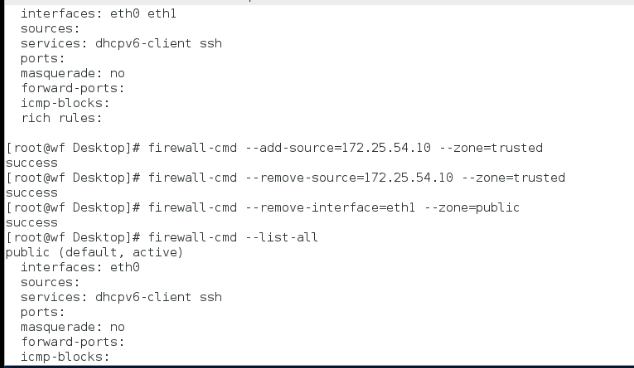This screenshot has height=368, width=634.
Task: Click the remove-source=172.25.54.10 command line
Action: pos(285,178)
